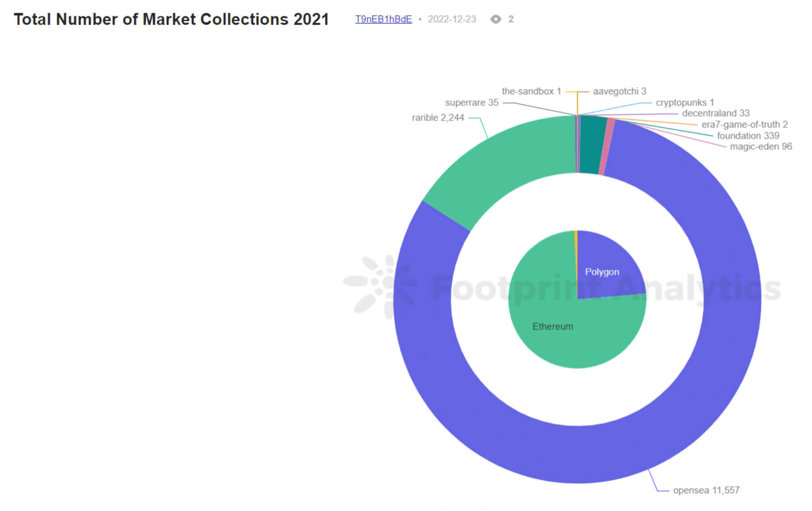Click the rarible 2,244 label
Screen dimensions: 812x511
coord(437,118)
